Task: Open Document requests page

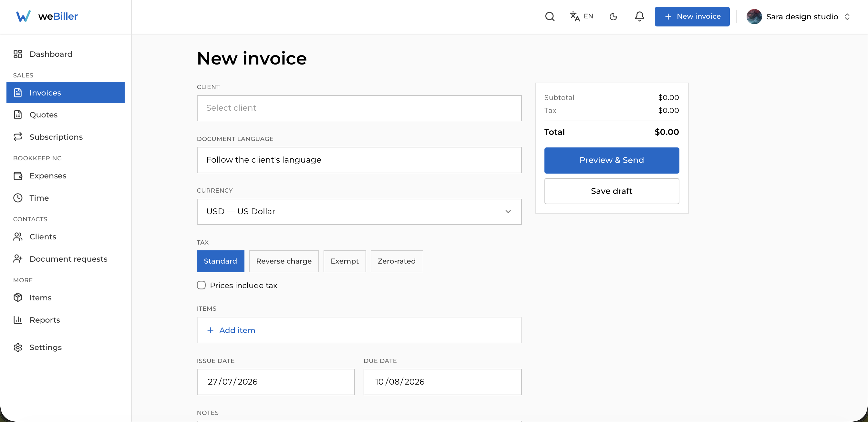Action: (x=65, y=259)
